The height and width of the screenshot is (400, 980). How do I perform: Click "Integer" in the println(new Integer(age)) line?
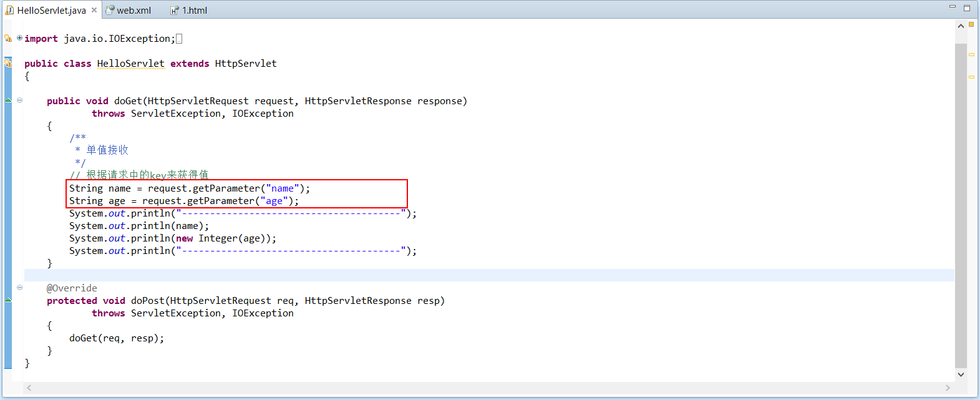(x=218, y=238)
